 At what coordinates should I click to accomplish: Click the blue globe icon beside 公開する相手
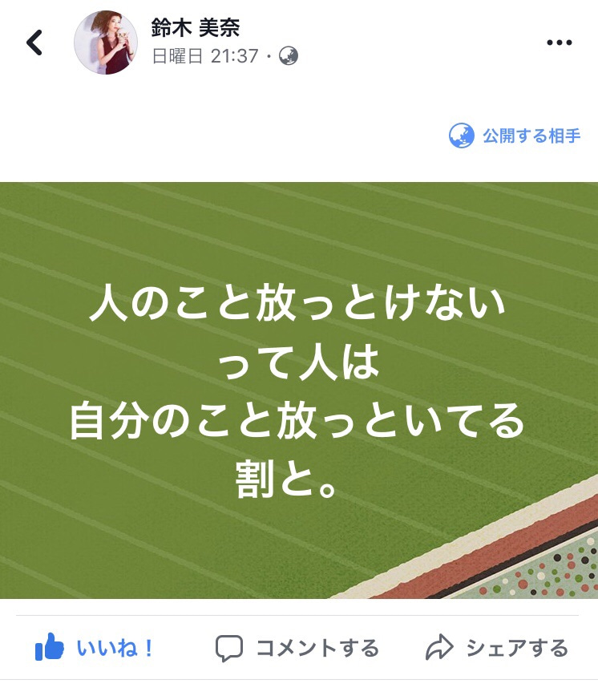pos(462,136)
